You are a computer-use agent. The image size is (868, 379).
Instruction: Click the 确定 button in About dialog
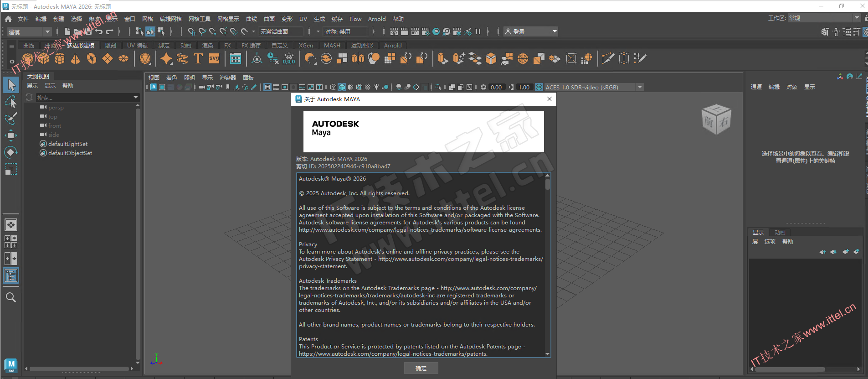(421, 368)
